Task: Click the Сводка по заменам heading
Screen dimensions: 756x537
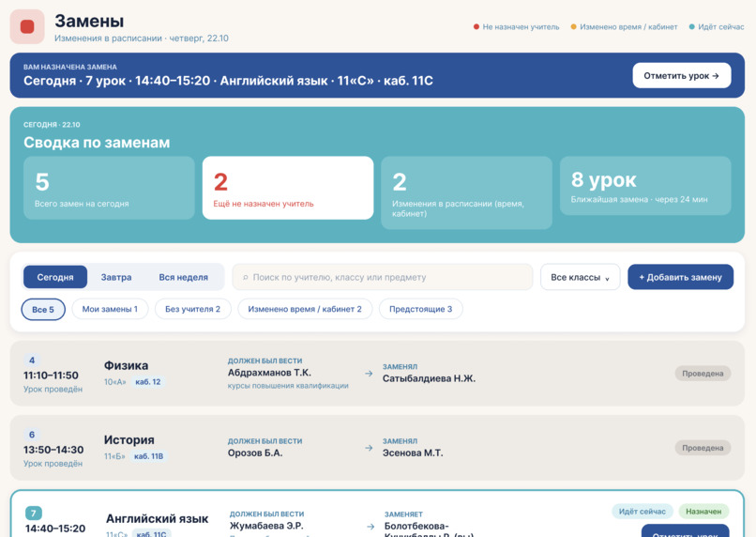Action: click(97, 143)
